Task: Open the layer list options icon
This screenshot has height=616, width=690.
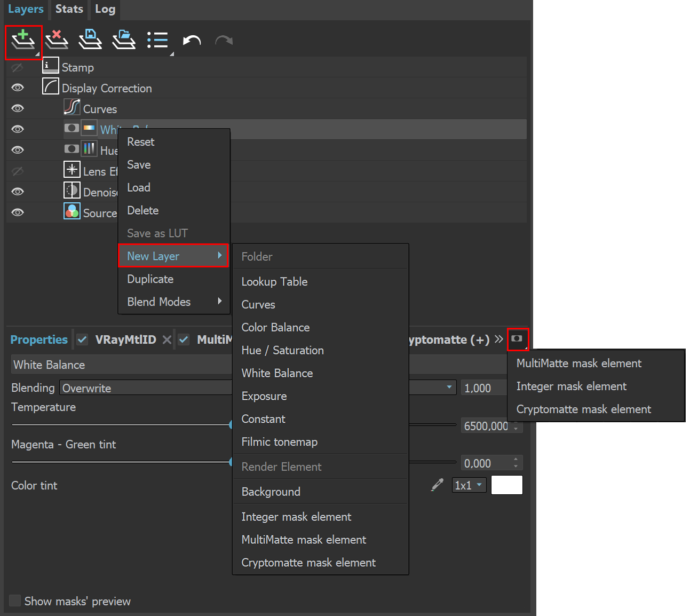Action: coord(158,39)
